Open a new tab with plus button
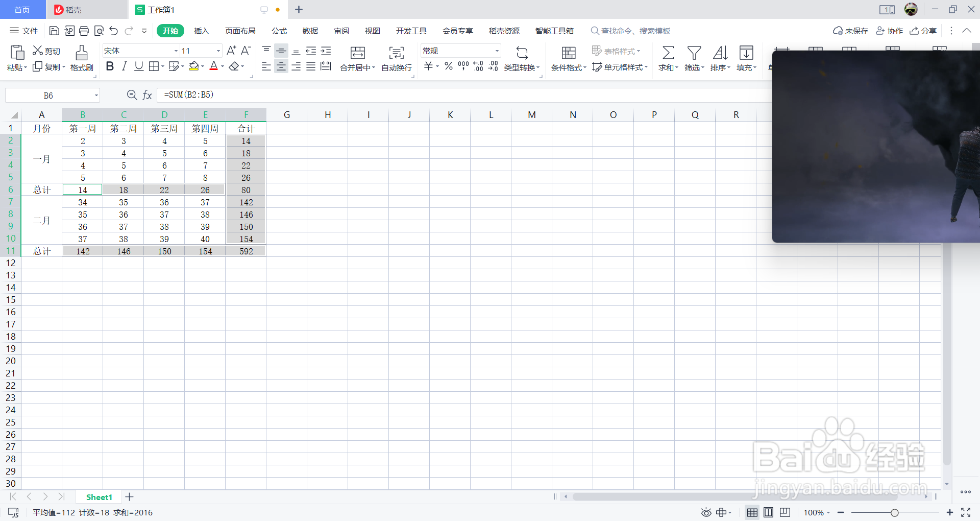 (x=299, y=10)
